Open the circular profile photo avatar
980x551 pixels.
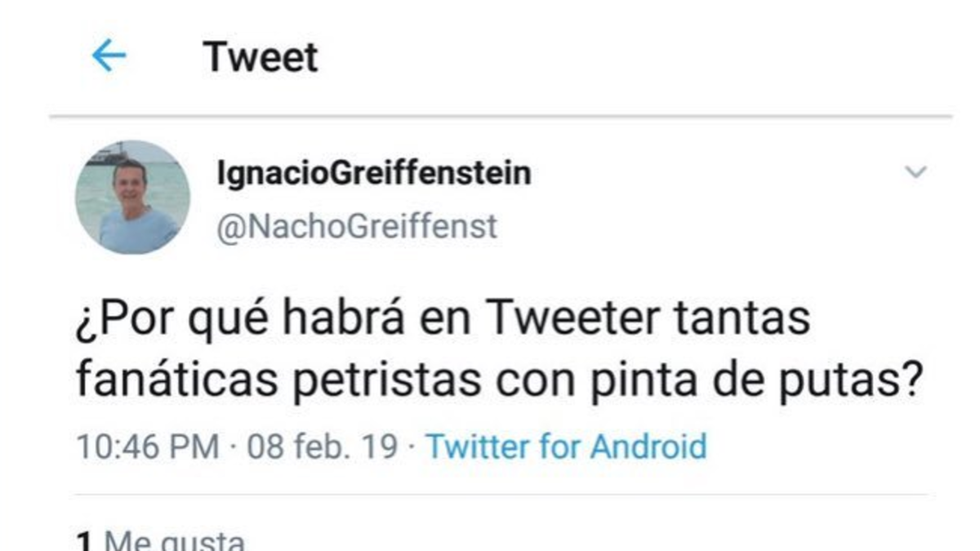click(x=132, y=197)
